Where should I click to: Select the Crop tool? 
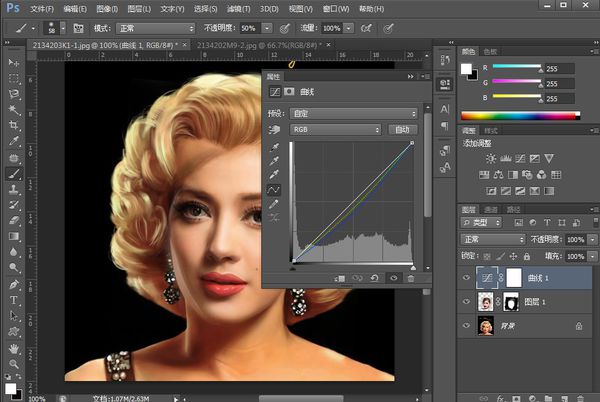[14, 125]
